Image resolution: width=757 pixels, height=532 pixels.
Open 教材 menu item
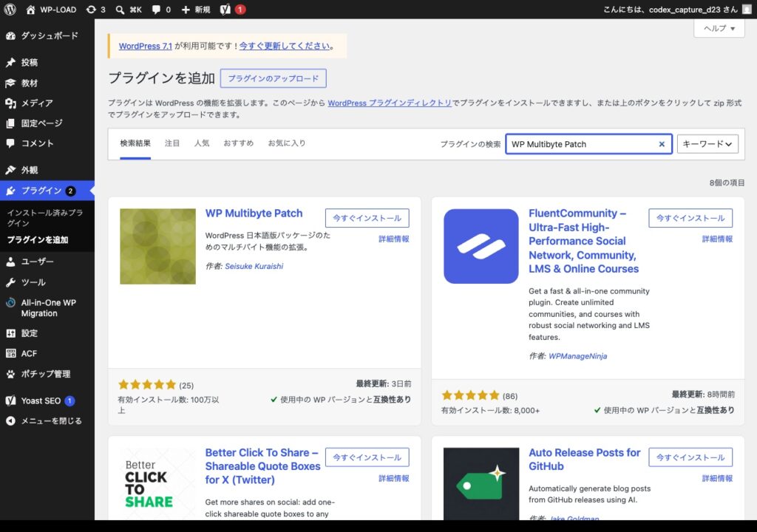tap(47, 83)
